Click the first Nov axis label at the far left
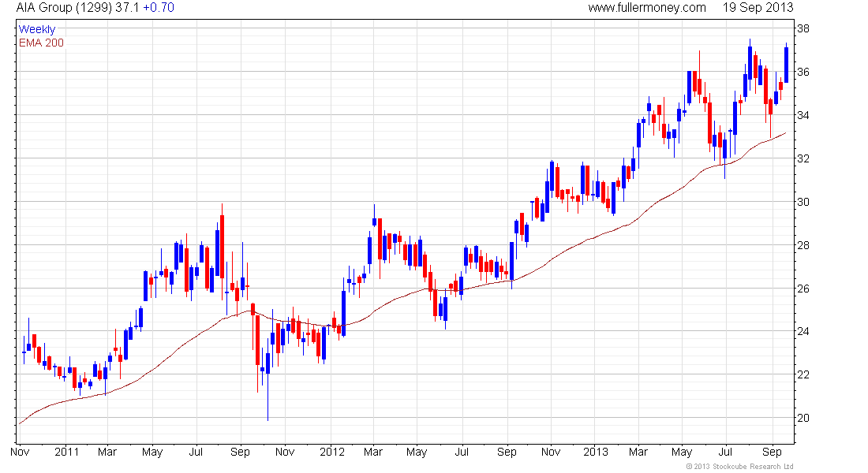Image resolution: width=868 pixels, height=473 pixels. coord(20,452)
